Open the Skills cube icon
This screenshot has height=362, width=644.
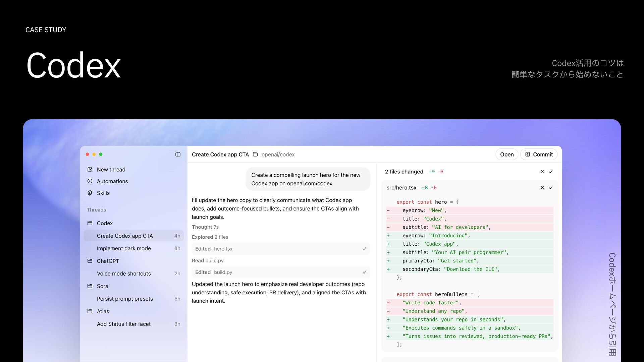[x=90, y=193]
